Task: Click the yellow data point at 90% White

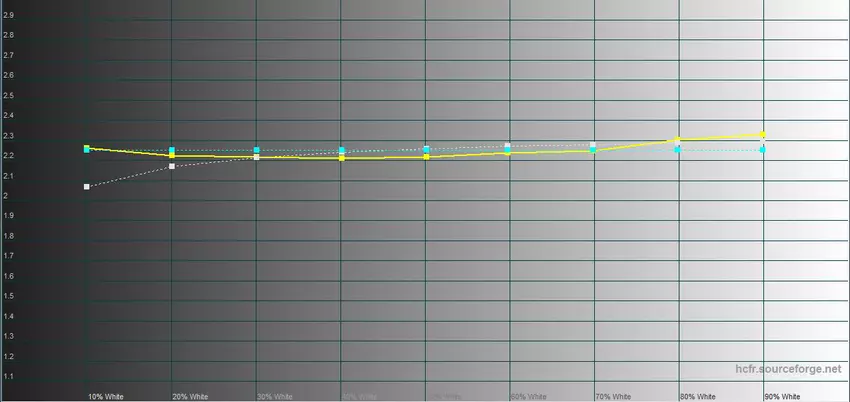Action: click(x=763, y=133)
